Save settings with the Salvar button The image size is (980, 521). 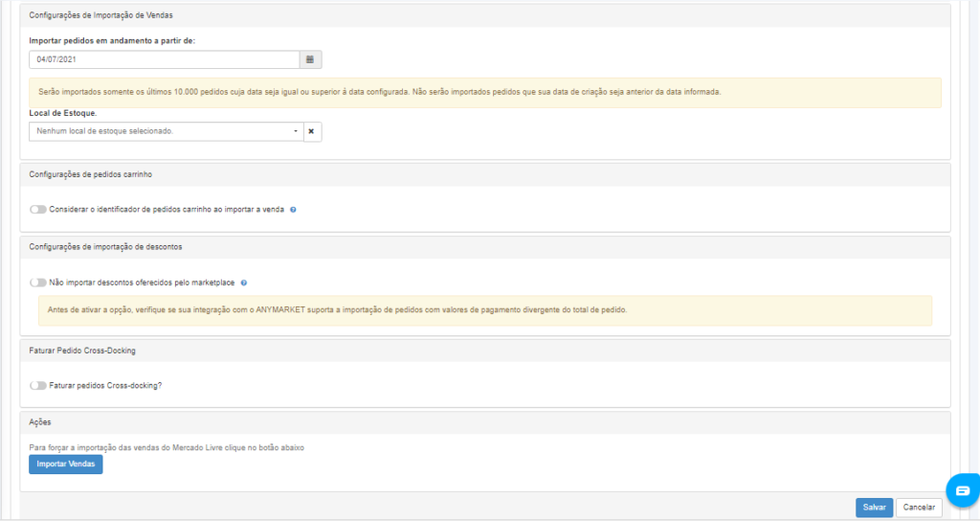point(874,508)
